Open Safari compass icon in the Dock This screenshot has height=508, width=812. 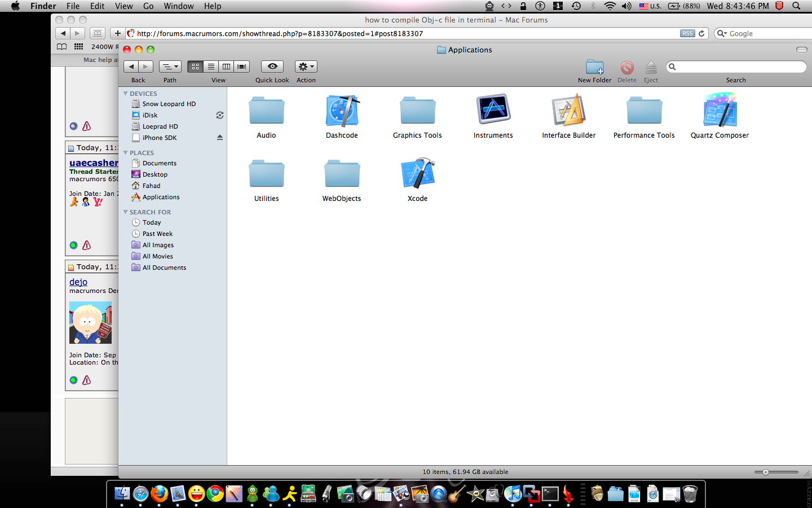140,494
